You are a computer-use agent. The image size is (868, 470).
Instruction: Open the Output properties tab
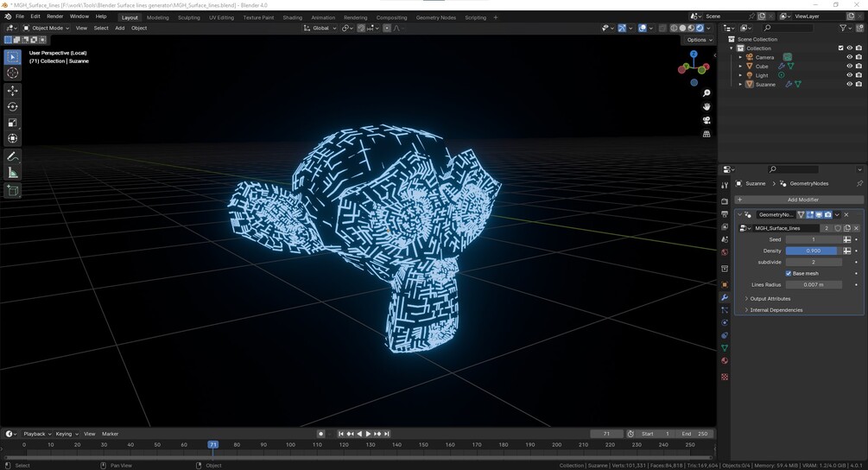[x=725, y=214]
